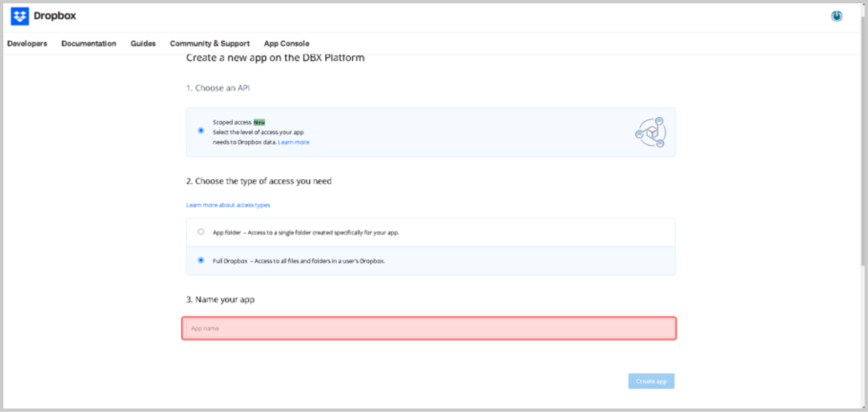Follow the Learn more link in Scoped access
This screenshot has width=868, height=412.
[x=294, y=142]
